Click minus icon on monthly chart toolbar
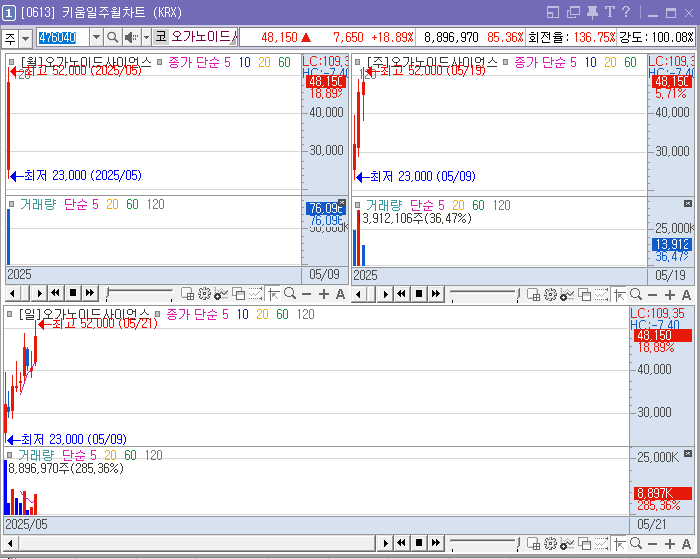This screenshot has height=559, width=700. pyautogui.click(x=306, y=294)
